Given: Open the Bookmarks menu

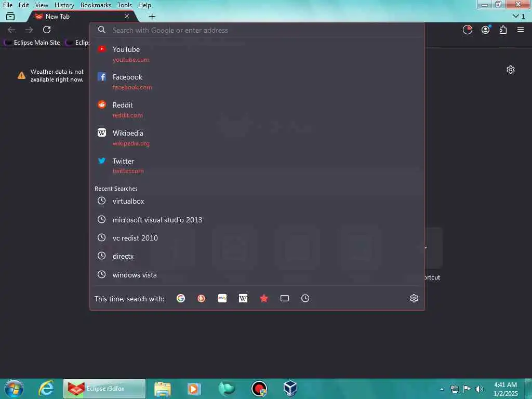Looking at the screenshot, I should 96,5.
